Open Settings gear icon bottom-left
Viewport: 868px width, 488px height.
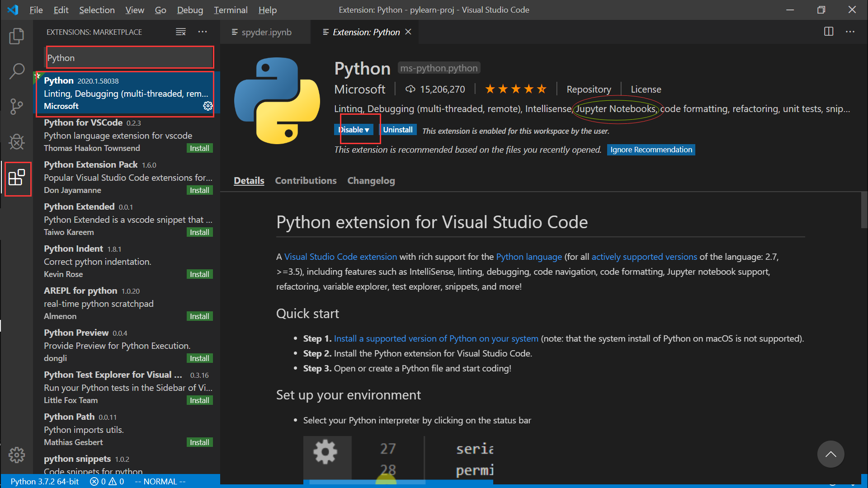tap(15, 455)
